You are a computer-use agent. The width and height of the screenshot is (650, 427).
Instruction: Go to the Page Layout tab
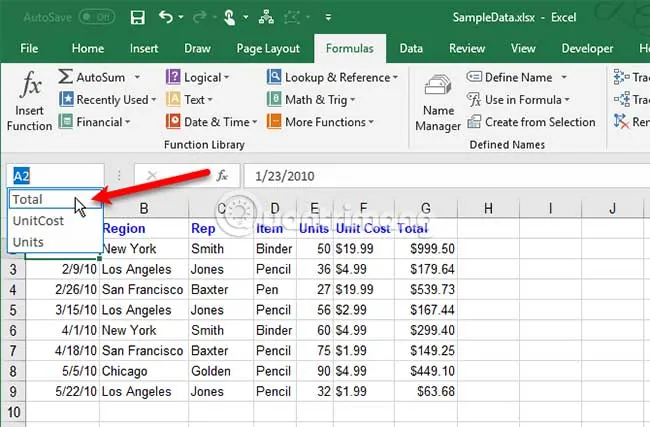[268, 49]
